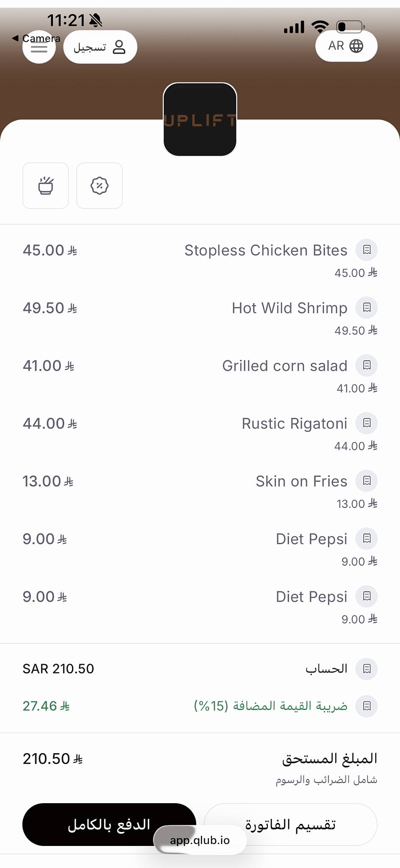The height and width of the screenshot is (868, 400).
Task: Expand the الحساب bill subtotal row
Action: (x=200, y=669)
